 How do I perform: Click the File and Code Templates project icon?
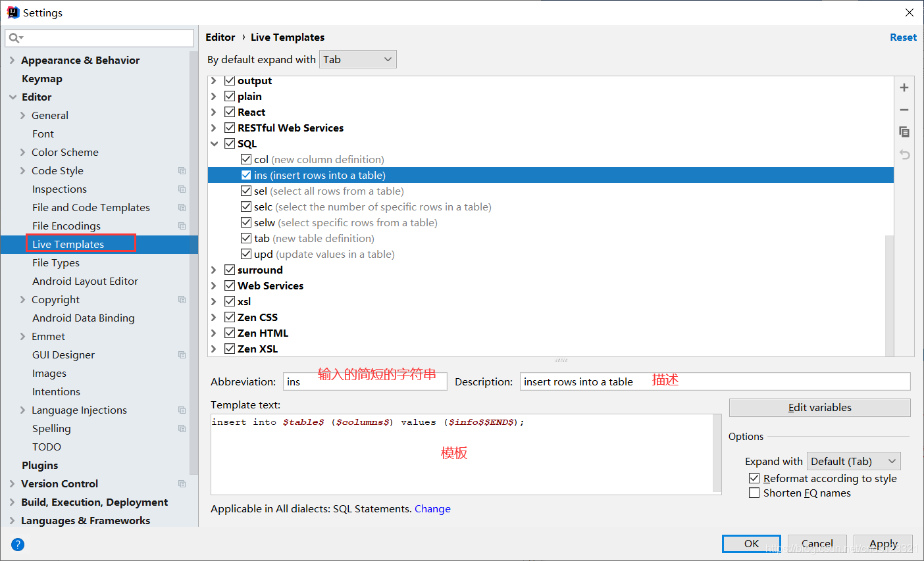[182, 207]
